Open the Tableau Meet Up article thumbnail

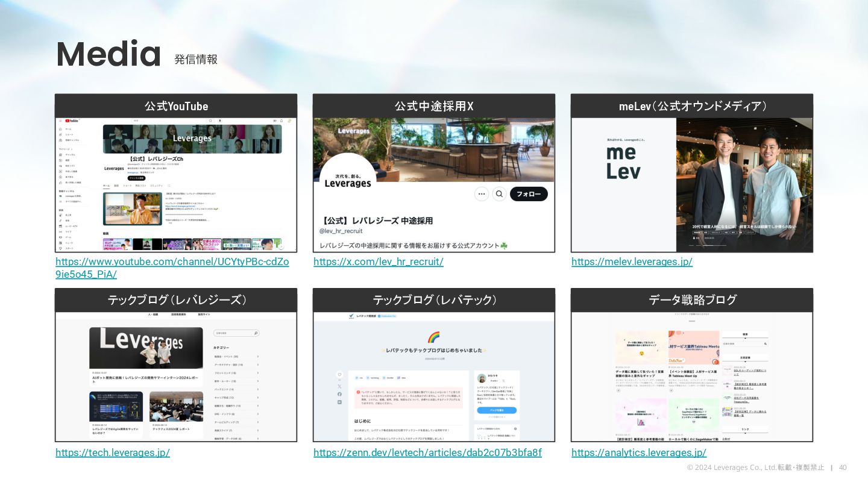(x=694, y=347)
